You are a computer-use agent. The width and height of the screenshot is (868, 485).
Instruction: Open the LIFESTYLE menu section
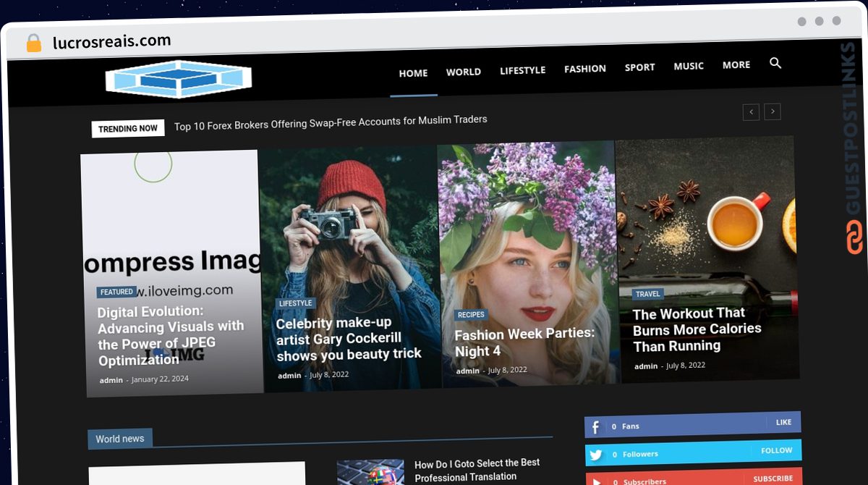click(523, 70)
